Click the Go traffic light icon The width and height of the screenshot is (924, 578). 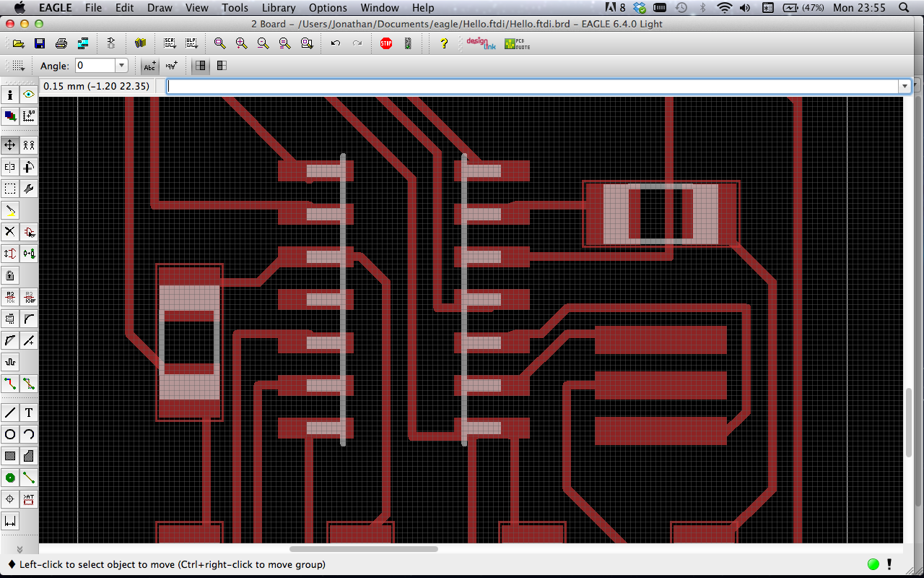click(x=408, y=43)
